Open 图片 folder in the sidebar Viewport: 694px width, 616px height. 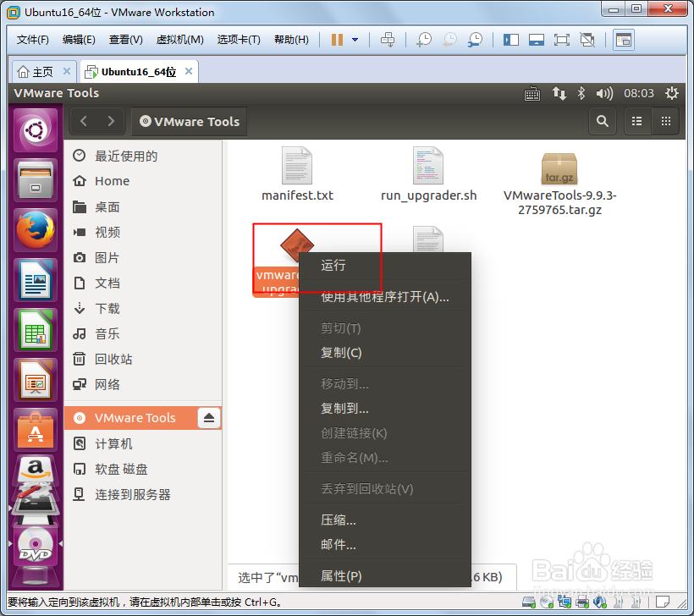(142, 257)
